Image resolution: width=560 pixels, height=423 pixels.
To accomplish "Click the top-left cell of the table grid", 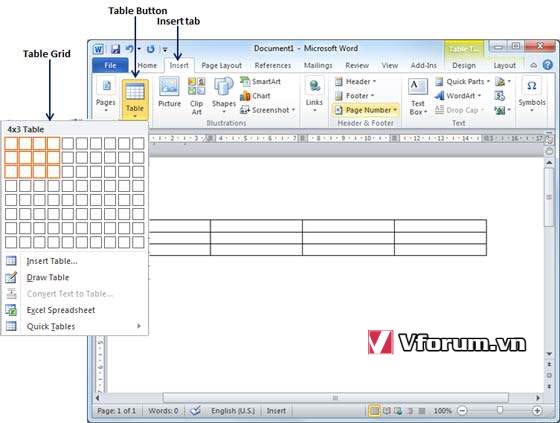I will 11,144.
